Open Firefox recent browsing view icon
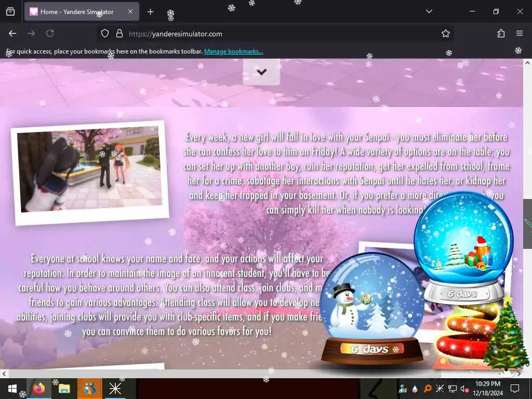 10,11
